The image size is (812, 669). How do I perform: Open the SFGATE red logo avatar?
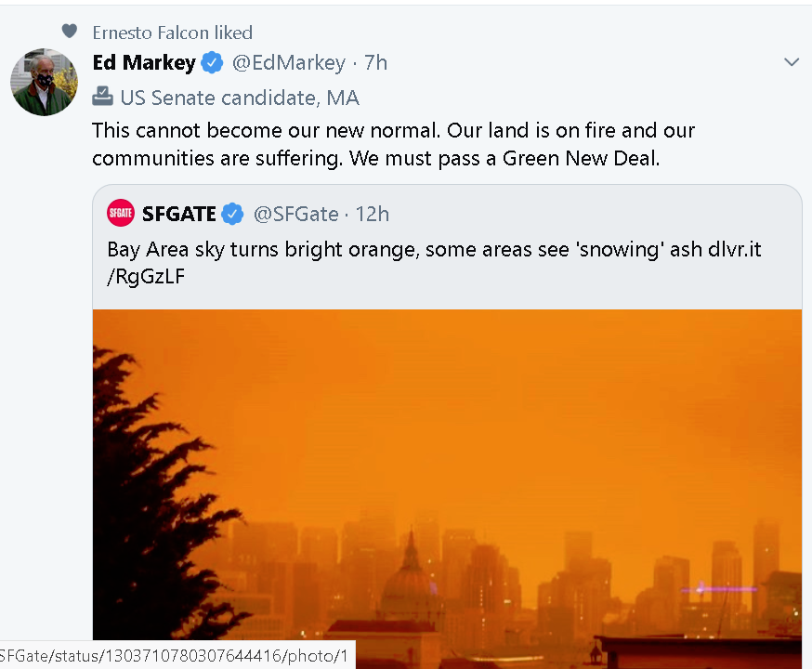pos(120,213)
